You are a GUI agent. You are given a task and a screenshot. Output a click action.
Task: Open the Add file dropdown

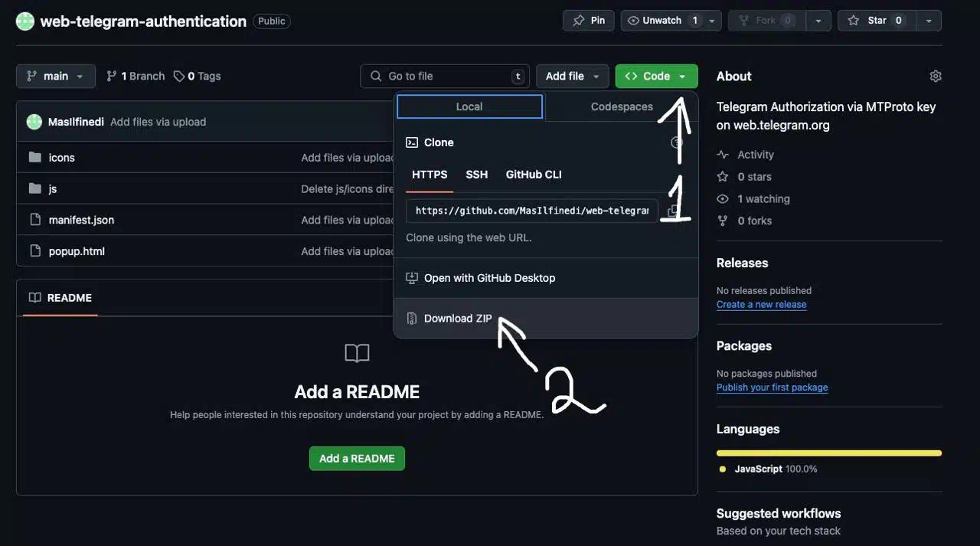[x=573, y=76]
